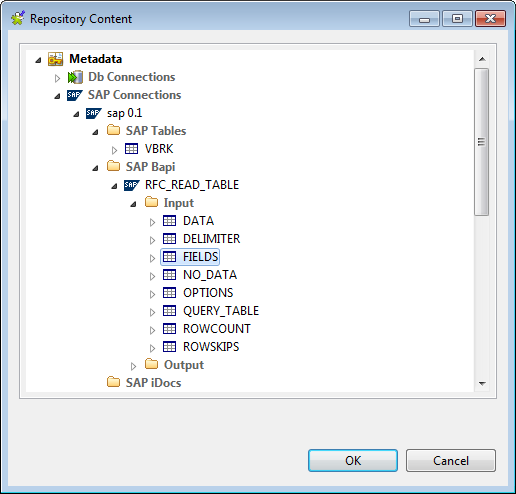Select the DELIMITER row label
516x494 pixels.
point(212,239)
